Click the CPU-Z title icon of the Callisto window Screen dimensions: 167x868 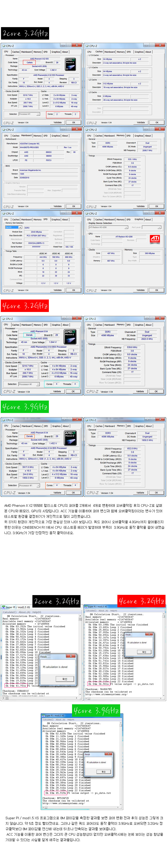point(4,46)
